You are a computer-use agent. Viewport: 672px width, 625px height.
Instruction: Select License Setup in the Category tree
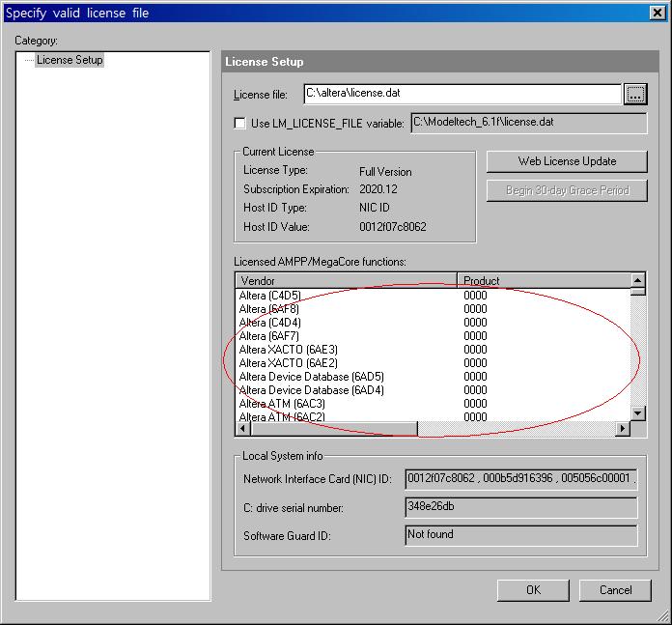point(70,60)
